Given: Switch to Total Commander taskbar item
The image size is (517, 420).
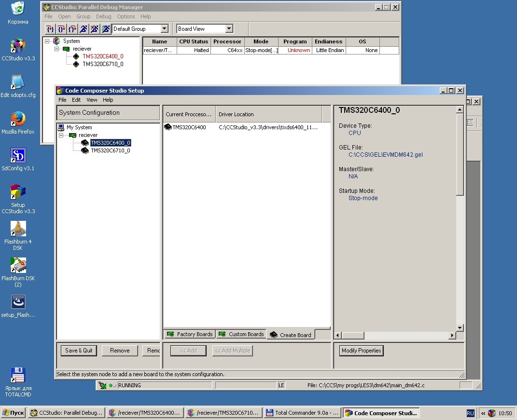Looking at the screenshot, I should coord(303,413).
